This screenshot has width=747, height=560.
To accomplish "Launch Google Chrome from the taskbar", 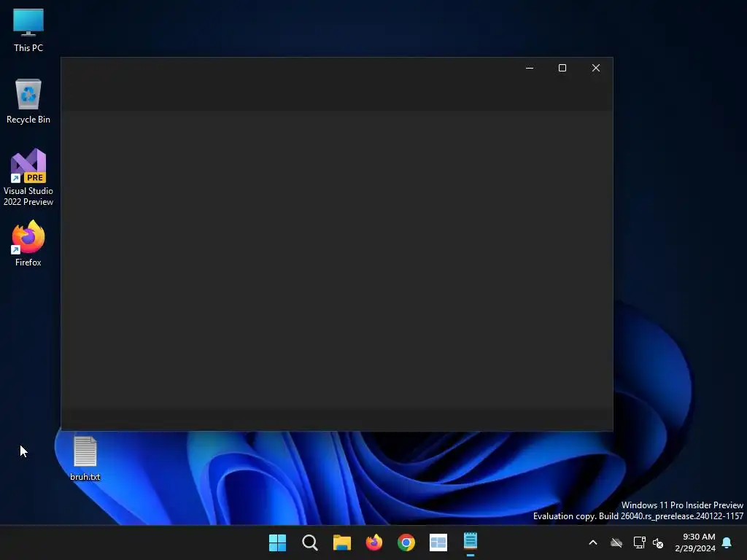I will point(406,542).
